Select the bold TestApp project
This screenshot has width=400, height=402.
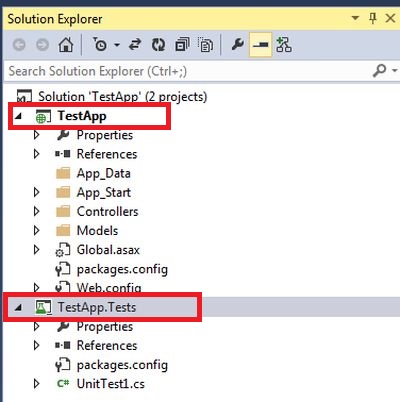(82, 116)
